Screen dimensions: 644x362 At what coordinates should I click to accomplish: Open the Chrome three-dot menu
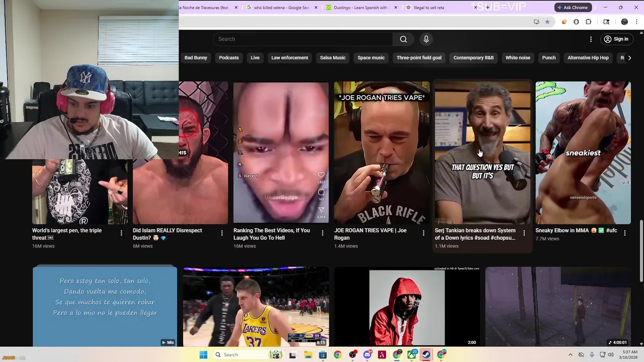point(637,22)
